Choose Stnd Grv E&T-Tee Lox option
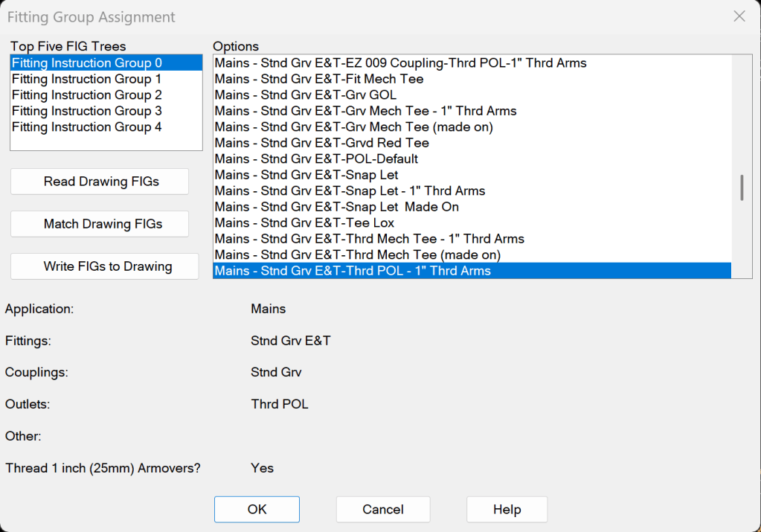This screenshot has width=761, height=532. (472, 222)
